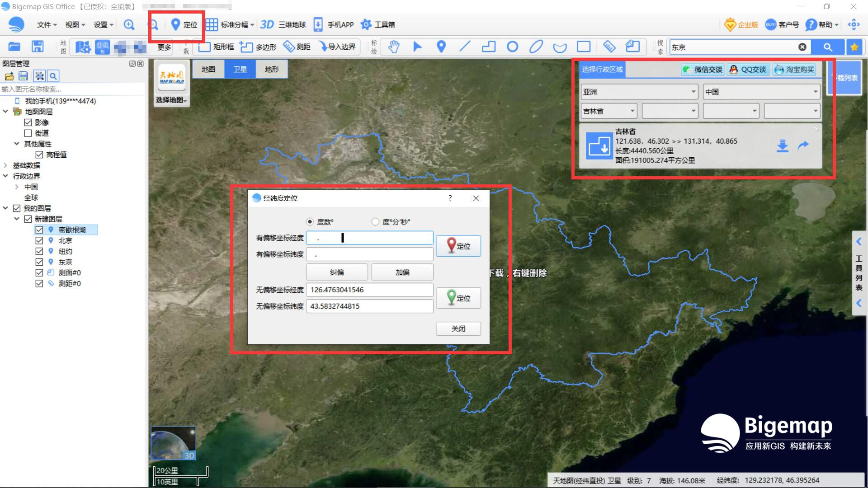The image size is (868, 488).
Task: Select the circle drawing tool
Action: click(x=512, y=47)
